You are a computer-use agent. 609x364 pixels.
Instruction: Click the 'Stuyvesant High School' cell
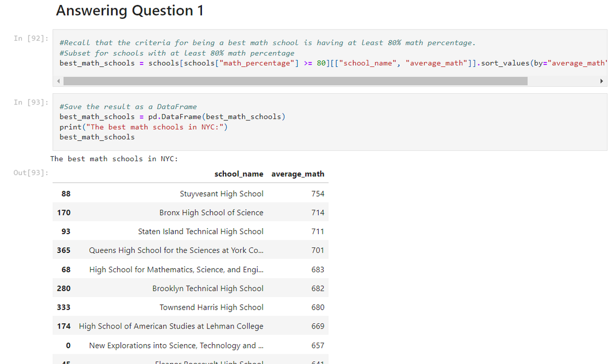[x=222, y=194]
